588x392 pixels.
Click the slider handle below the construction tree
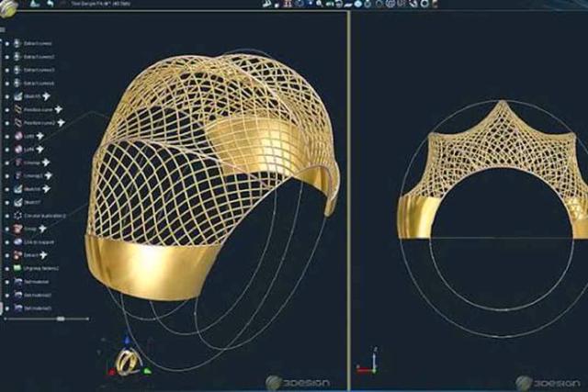61,319
